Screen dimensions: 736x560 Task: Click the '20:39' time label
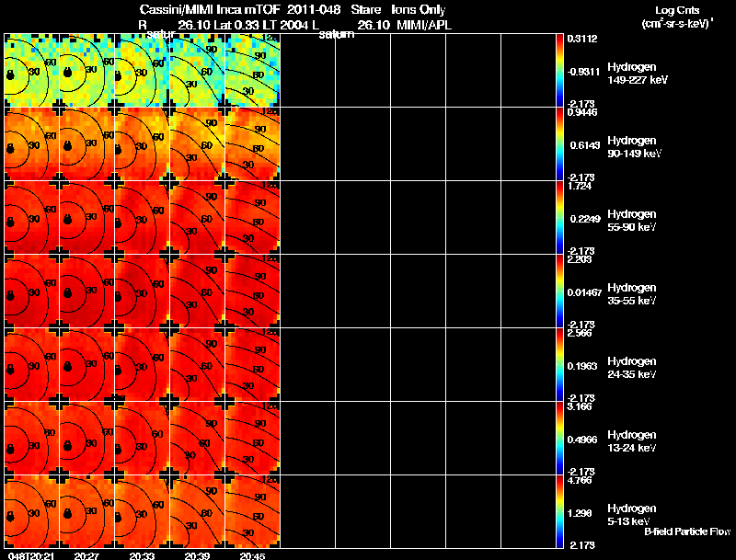(x=197, y=555)
